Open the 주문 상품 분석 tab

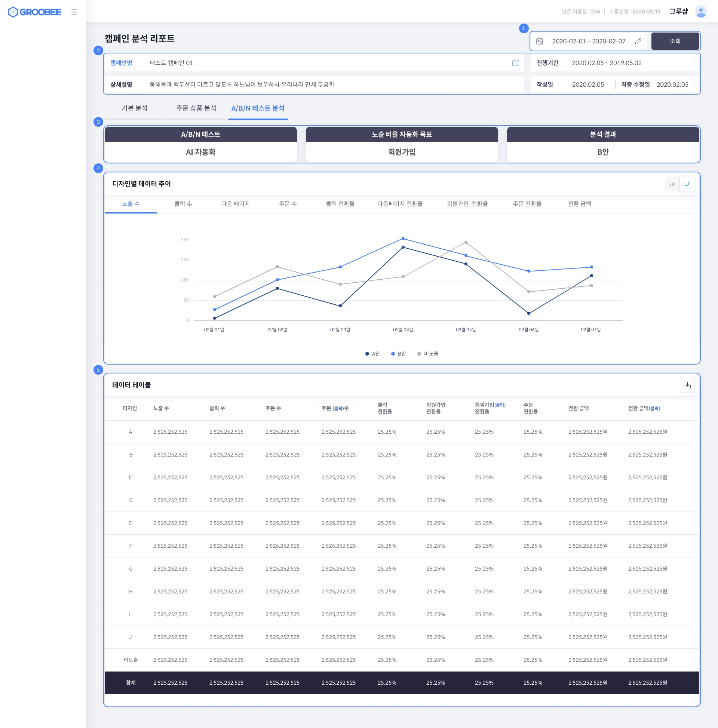pyautogui.click(x=196, y=108)
